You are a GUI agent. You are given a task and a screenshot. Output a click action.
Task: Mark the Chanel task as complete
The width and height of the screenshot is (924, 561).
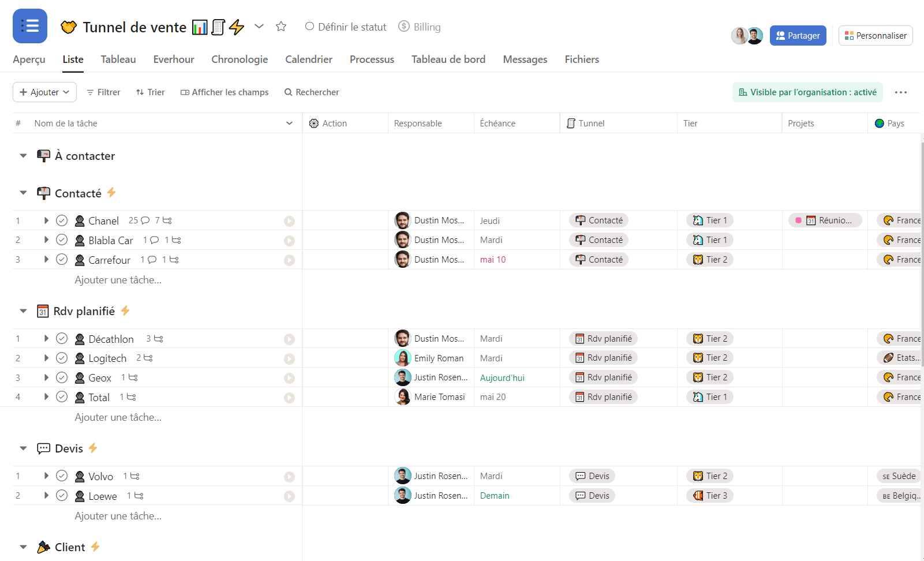tap(62, 220)
